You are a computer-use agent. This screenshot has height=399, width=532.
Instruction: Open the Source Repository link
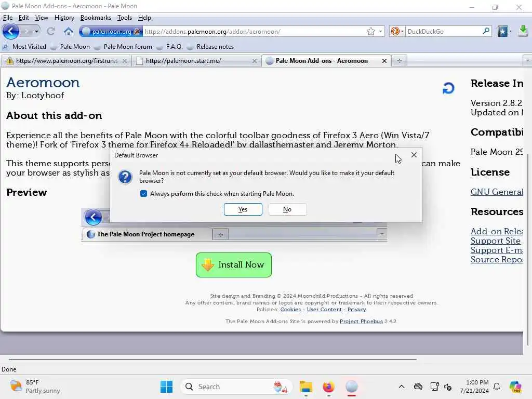497,260
